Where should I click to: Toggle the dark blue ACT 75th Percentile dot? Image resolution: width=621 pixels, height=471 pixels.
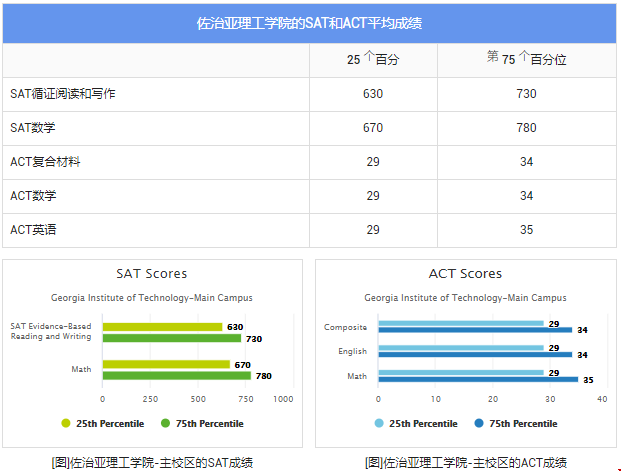pos(479,423)
